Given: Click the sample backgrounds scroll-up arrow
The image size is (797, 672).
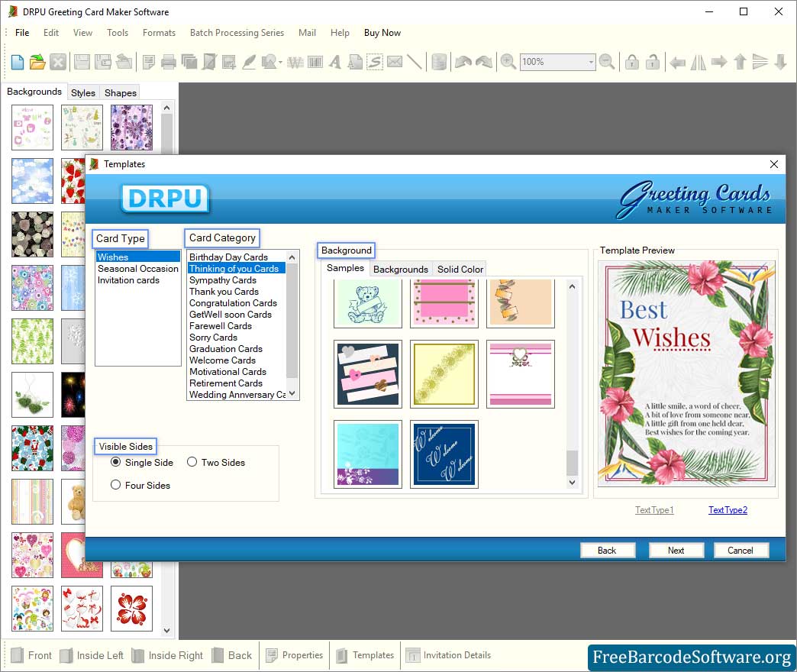Looking at the screenshot, I should click(x=573, y=286).
